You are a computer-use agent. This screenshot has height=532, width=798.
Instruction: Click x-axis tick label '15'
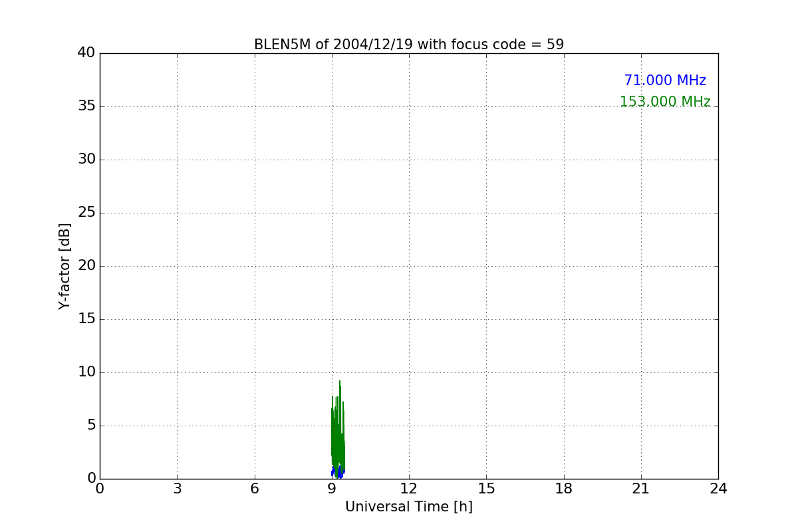pyautogui.click(x=486, y=489)
